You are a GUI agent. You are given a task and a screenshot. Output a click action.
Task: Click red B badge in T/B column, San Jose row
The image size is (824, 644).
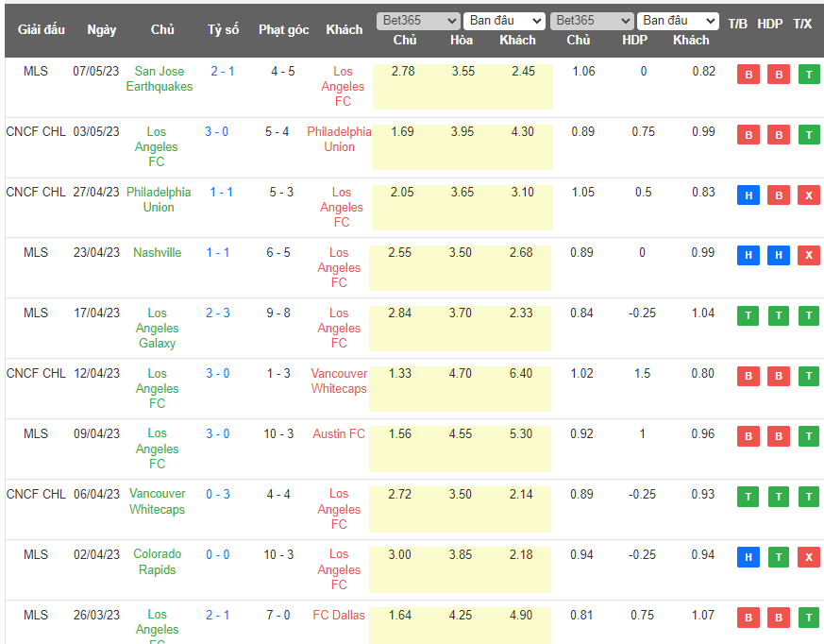(x=748, y=75)
